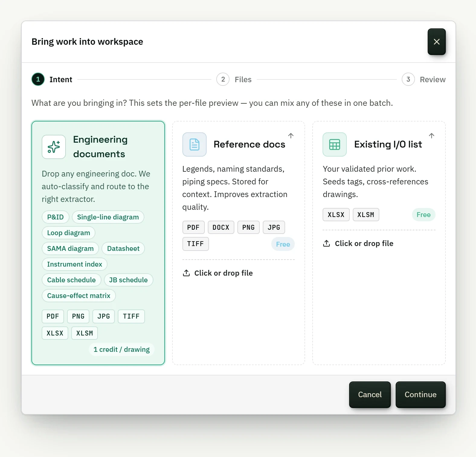The image size is (476, 457).
Task: Click the Single-line diagram tag
Action: (x=108, y=217)
